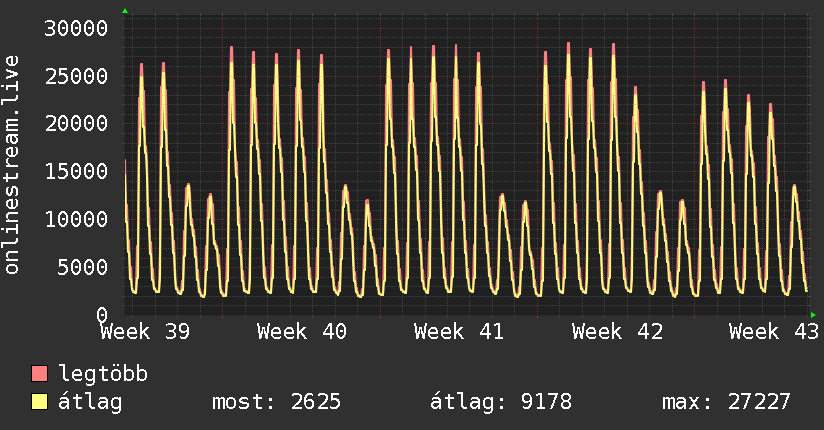Image resolution: width=824 pixels, height=430 pixels.
Task: Click the 20000 y-axis tick label
Action: click(x=76, y=124)
